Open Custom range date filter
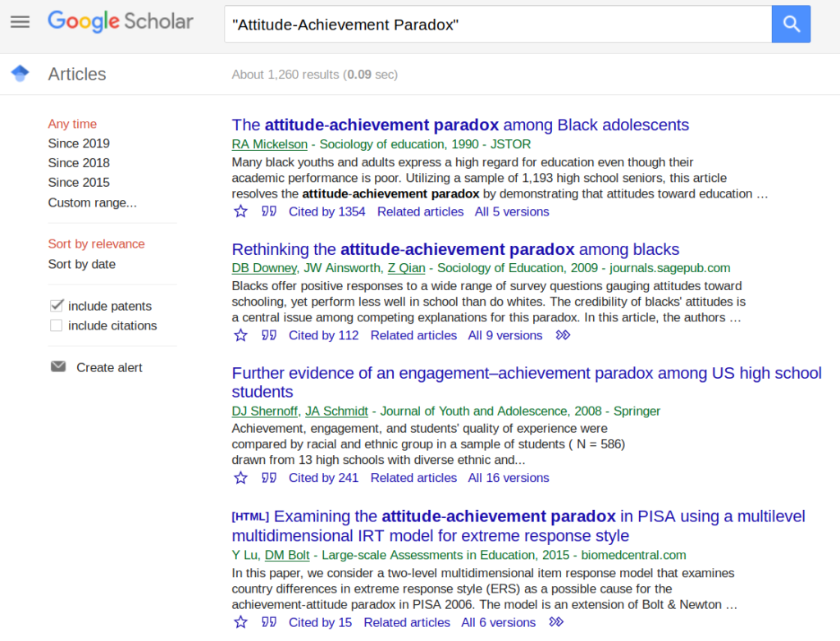840x641 pixels. click(92, 203)
